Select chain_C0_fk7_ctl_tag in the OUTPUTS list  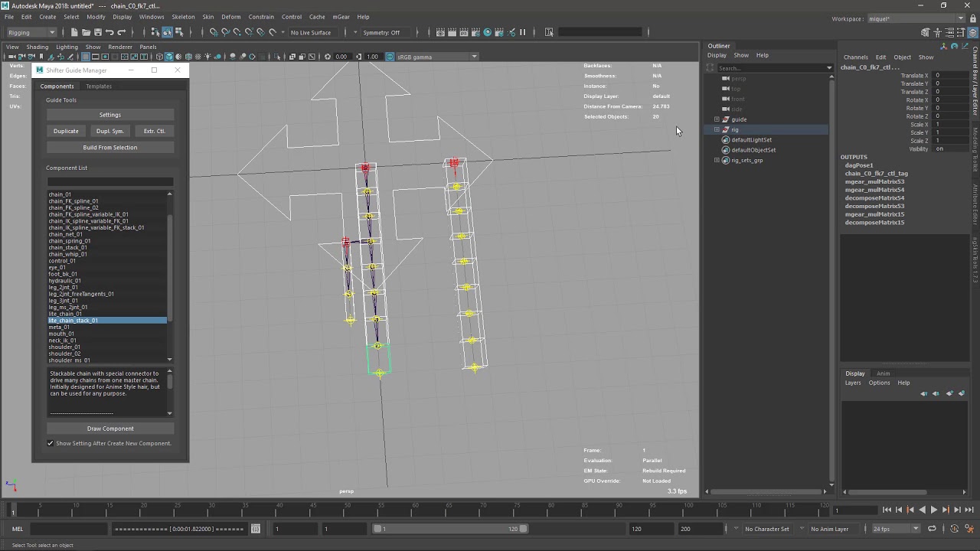[877, 174]
